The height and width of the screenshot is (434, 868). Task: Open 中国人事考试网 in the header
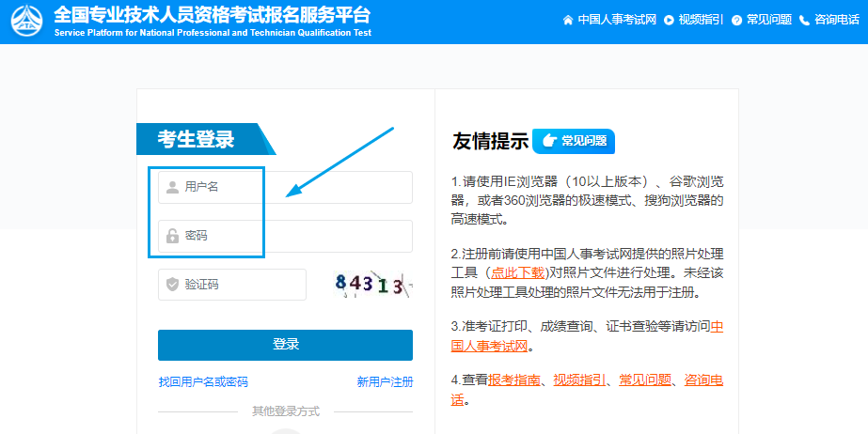(617, 20)
